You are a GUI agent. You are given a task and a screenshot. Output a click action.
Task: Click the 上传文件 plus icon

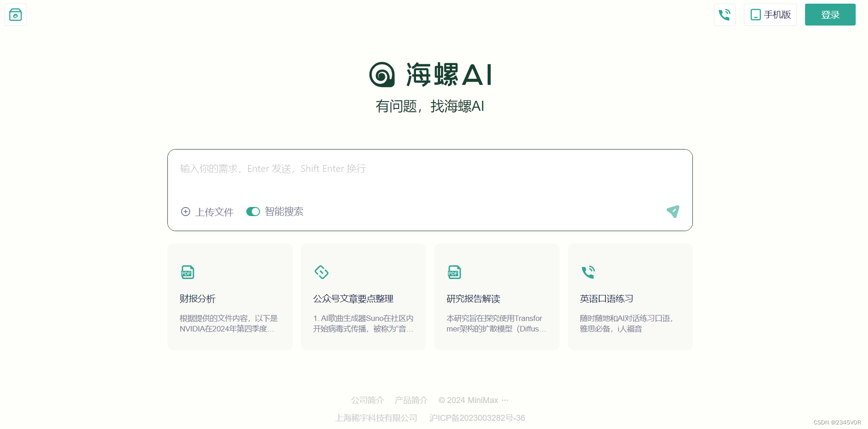(x=186, y=212)
